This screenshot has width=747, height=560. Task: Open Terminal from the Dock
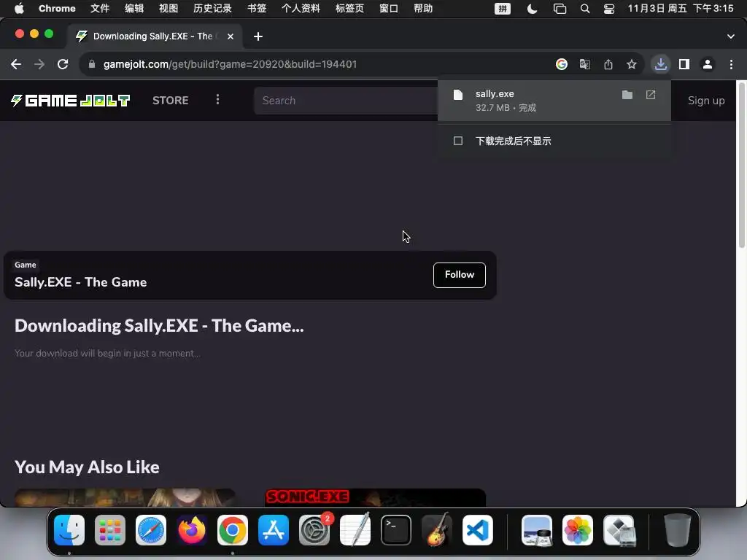396,530
